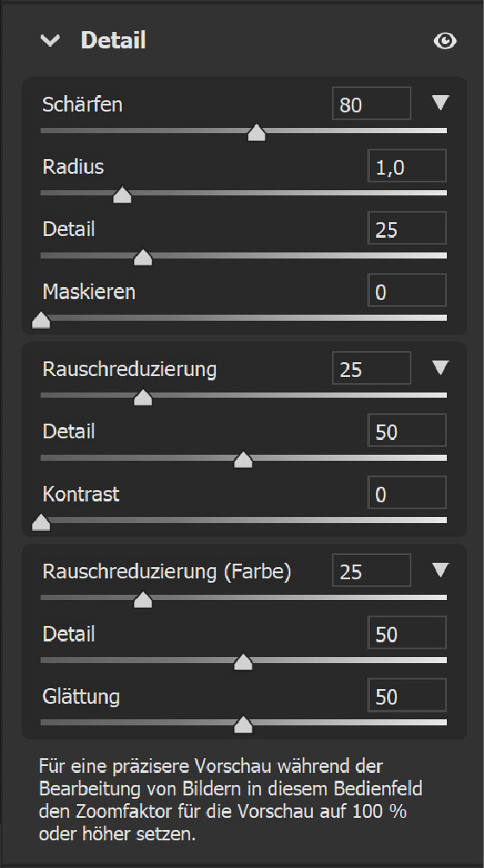Click the Maskieren value field
Image resolution: width=484 pixels, height=868 pixels.
click(407, 290)
